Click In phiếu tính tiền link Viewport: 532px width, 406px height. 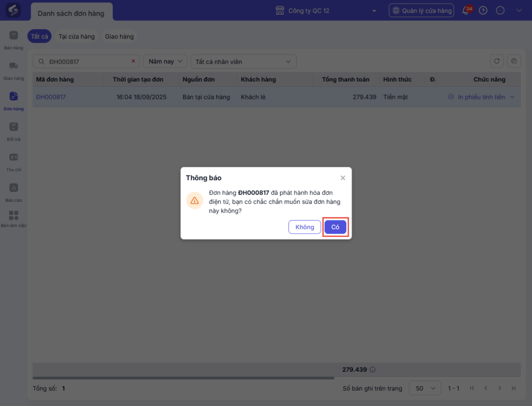pyautogui.click(x=481, y=97)
